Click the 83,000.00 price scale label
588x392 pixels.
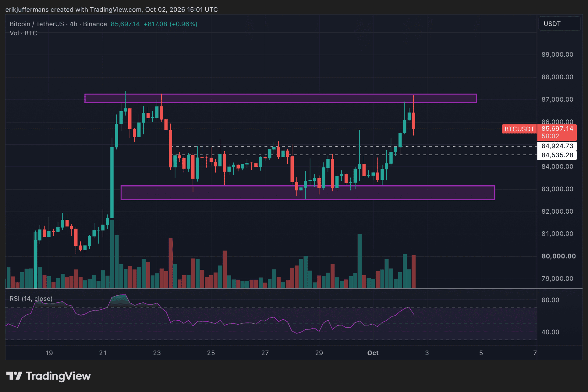click(557, 189)
